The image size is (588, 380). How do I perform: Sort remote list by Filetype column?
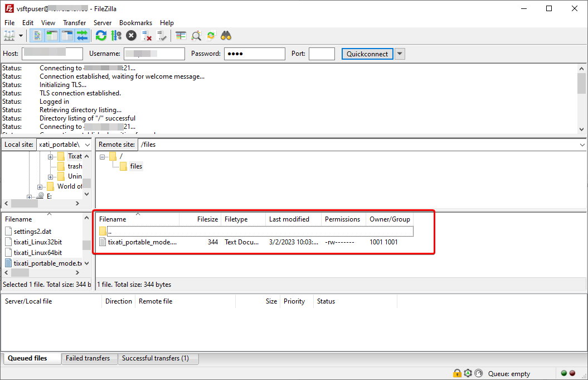243,219
